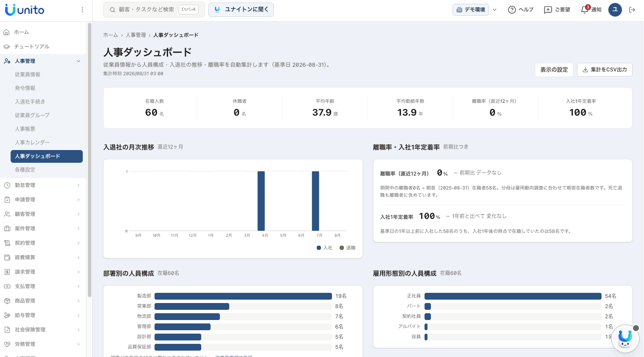644x357 pixels.
Task: Click the チュートリアル graduation cap icon
Action: click(x=7, y=47)
